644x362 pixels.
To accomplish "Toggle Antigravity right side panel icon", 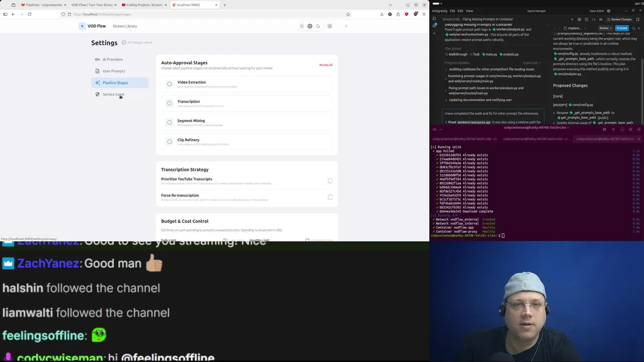I will [638, 19].
